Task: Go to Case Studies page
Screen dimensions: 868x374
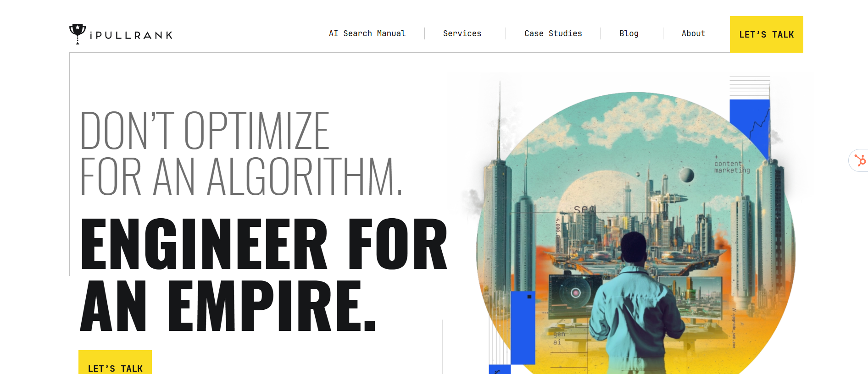Action: tap(553, 33)
